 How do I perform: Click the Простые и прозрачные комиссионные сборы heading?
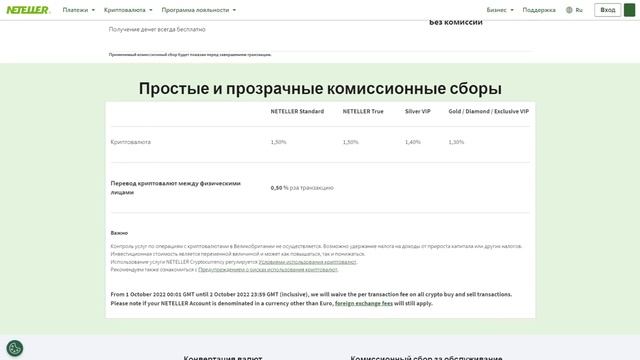coord(320,89)
